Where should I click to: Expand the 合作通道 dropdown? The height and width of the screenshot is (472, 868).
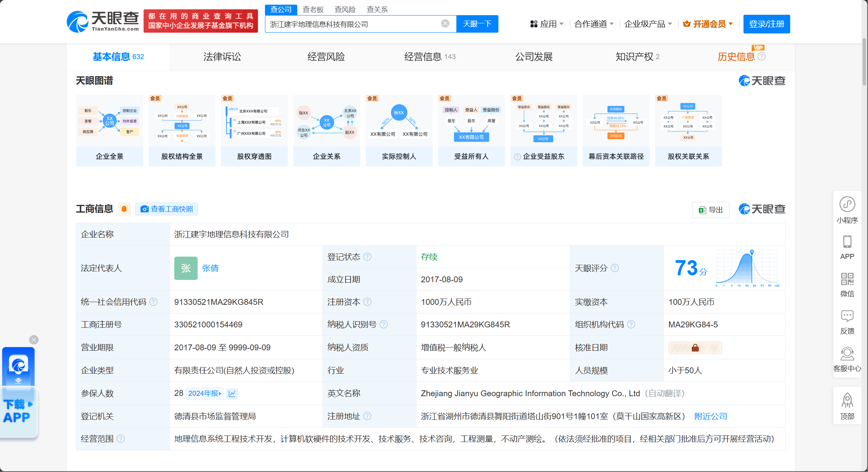coord(594,24)
